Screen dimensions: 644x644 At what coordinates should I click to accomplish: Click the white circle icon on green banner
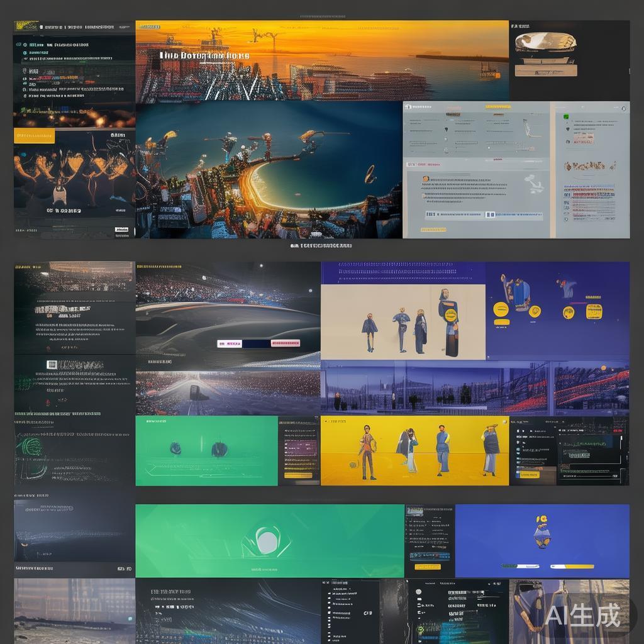pos(267,541)
